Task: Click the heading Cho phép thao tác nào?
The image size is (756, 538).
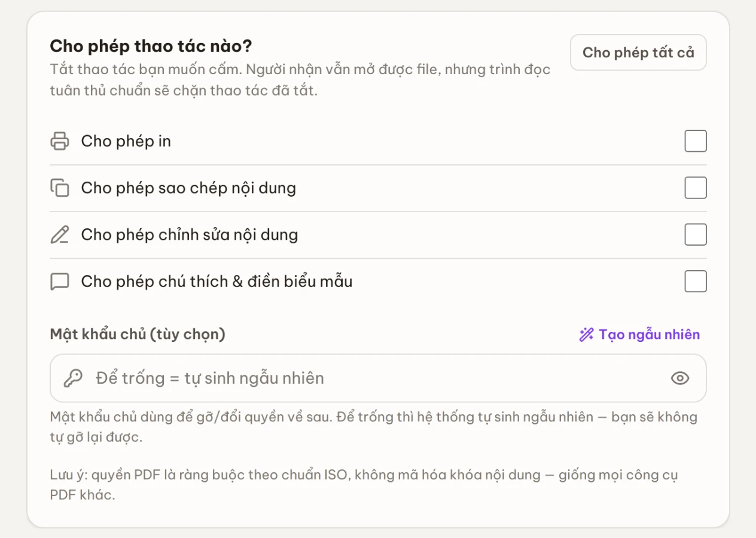Action: (x=151, y=46)
